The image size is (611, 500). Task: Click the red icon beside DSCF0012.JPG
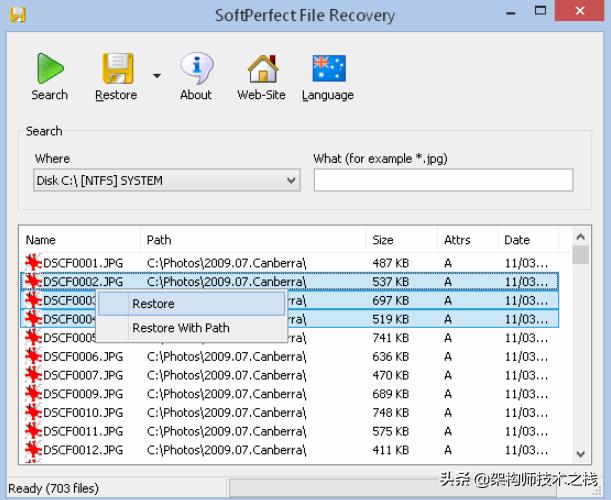click(x=34, y=450)
